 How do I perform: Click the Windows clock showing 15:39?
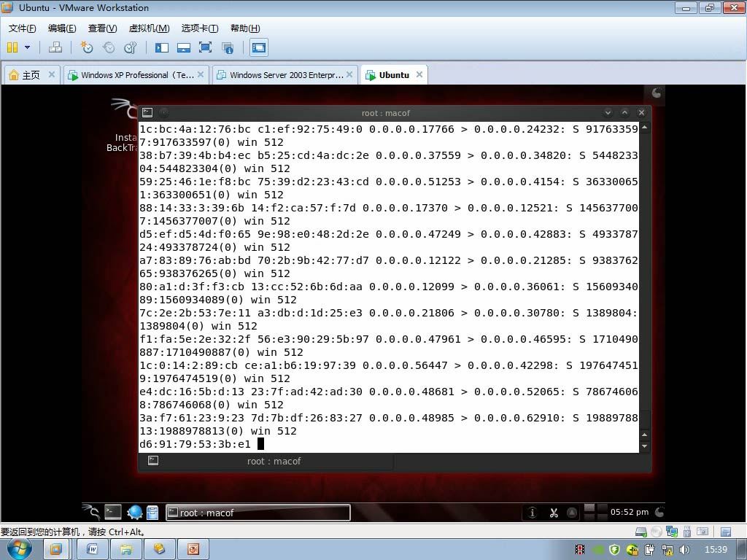click(716, 550)
